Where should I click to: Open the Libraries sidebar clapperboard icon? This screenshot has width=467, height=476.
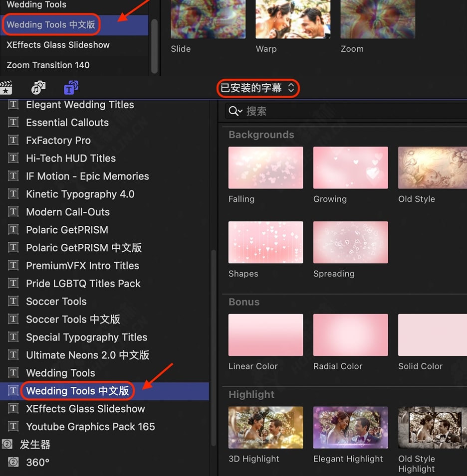click(x=6, y=88)
